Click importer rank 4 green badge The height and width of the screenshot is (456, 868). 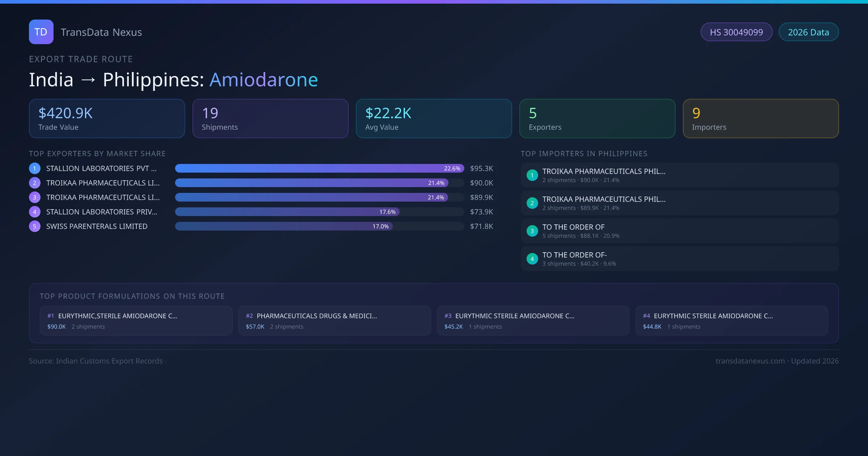coord(532,259)
